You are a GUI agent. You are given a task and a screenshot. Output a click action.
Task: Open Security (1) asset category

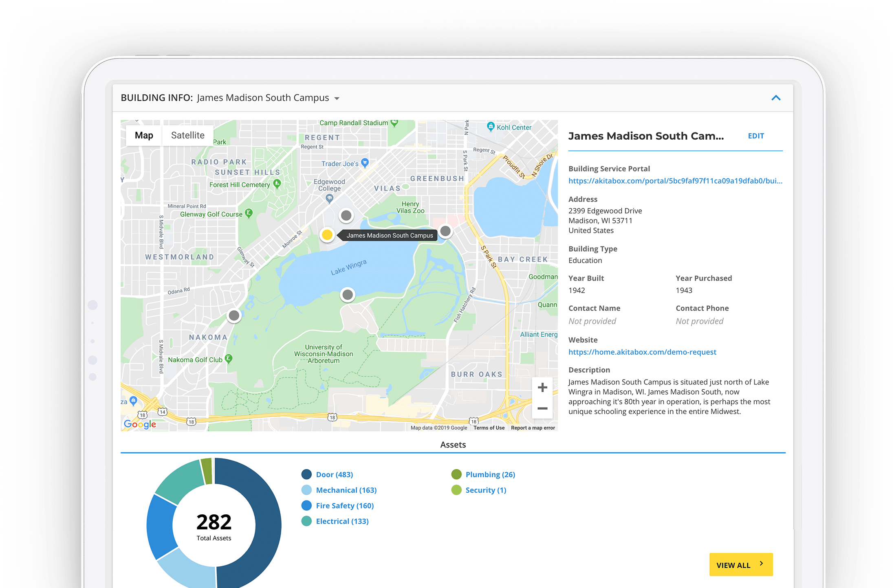pos(486,490)
